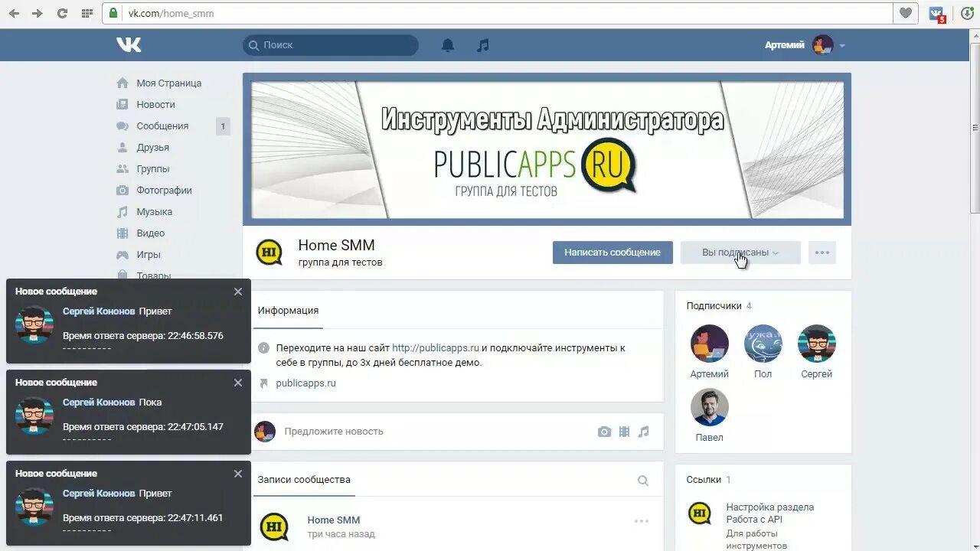Open subscriber Пол avatar
Screen dimensions: 980x551
(763, 344)
